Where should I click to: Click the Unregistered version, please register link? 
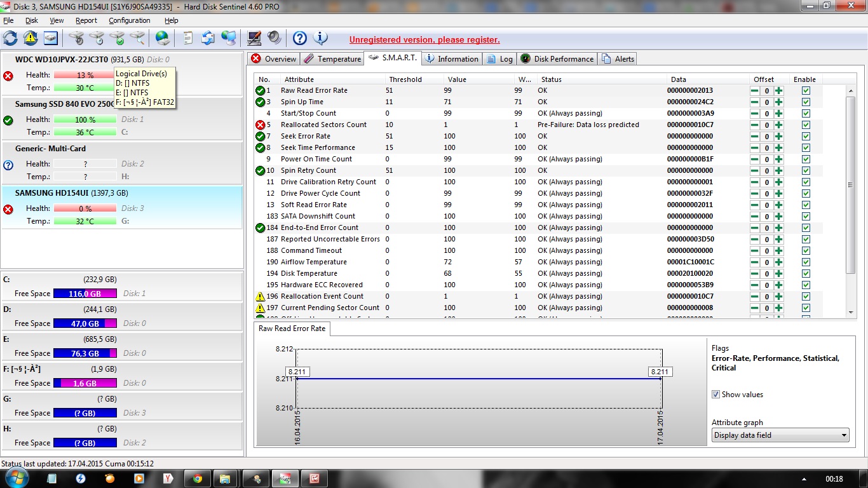pyautogui.click(x=424, y=39)
